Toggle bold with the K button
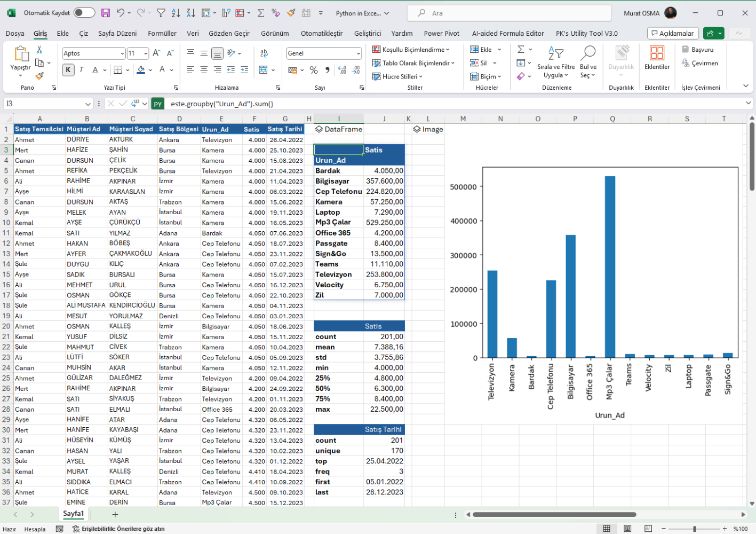The image size is (756, 534). point(67,70)
